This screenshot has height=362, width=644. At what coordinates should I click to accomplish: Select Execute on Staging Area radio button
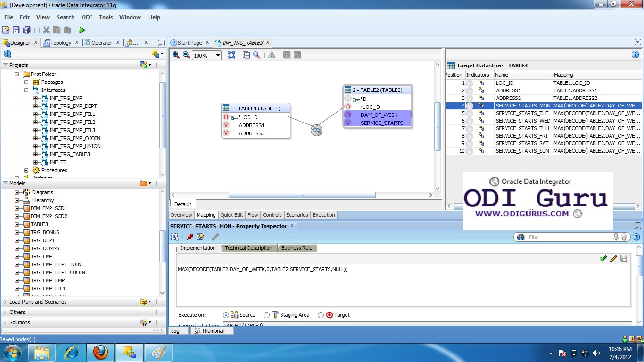pyautogui.click(x=267, y=315)
